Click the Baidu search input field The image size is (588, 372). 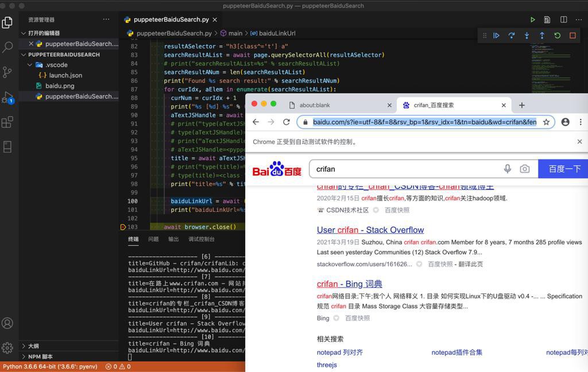[x=407, y=169]
